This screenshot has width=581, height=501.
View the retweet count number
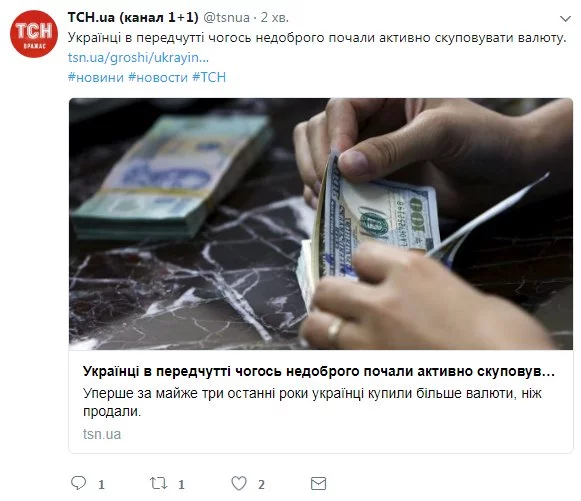pos(181,484)
